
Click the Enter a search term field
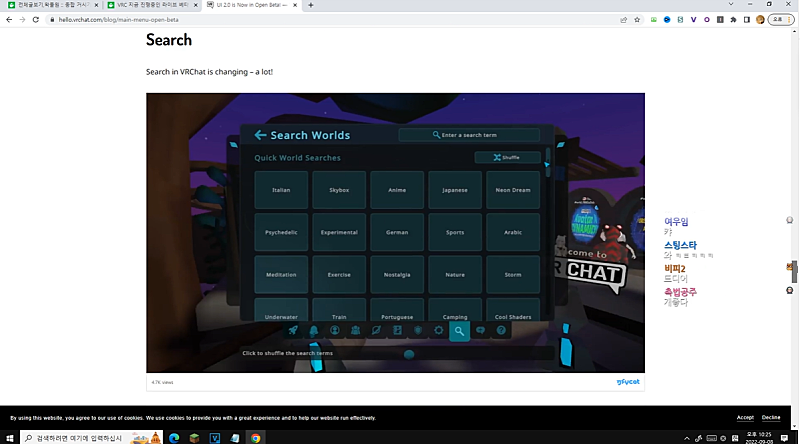(x=469, y=135)
